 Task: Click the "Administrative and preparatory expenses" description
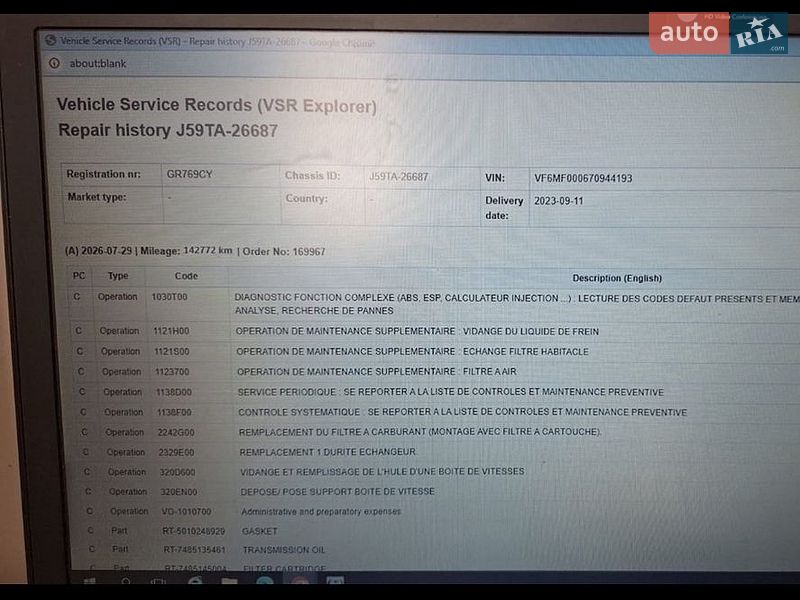coord(321,511)
